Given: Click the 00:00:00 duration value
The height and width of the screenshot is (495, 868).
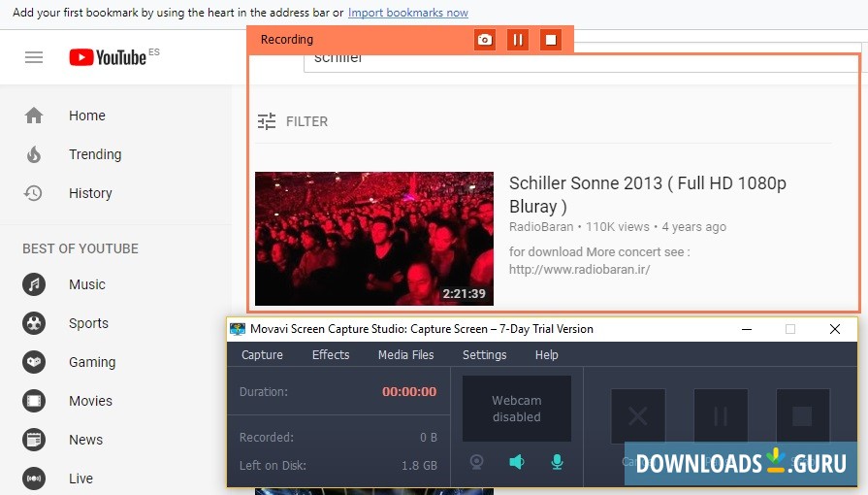Looking at the screenshot, I should (409, 391).
